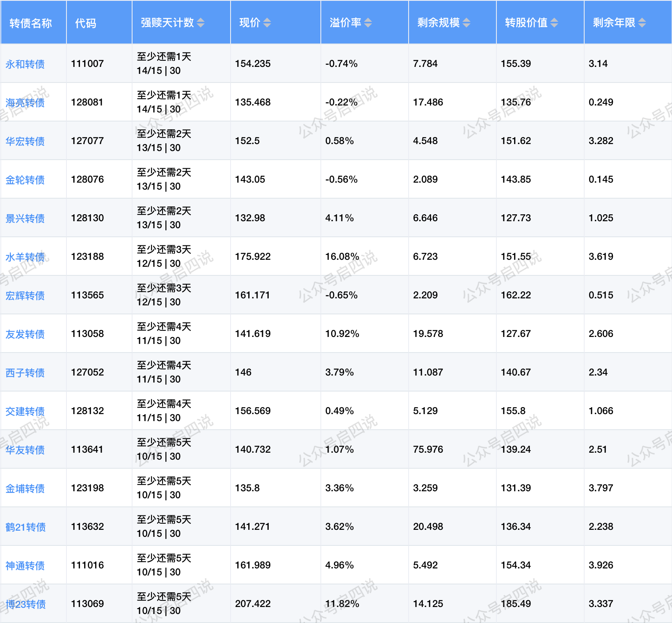Open 景兴转债 details link

point(25,218)
